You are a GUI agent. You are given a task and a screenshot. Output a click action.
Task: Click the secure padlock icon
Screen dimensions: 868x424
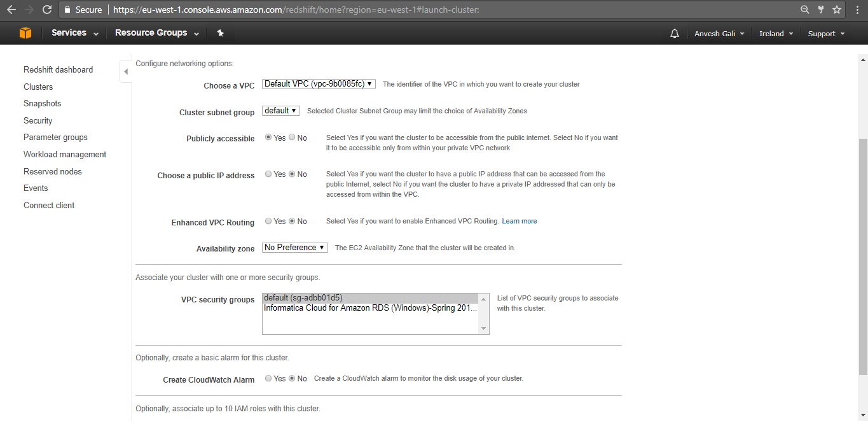68,10
